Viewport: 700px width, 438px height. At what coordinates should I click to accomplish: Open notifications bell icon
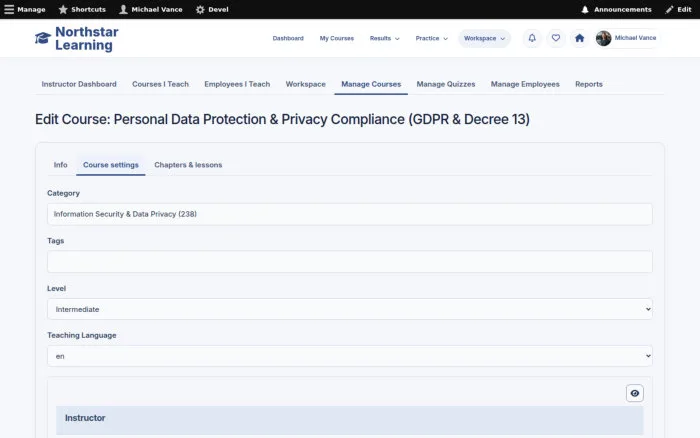pyautogui.click(x=532, y=38)
